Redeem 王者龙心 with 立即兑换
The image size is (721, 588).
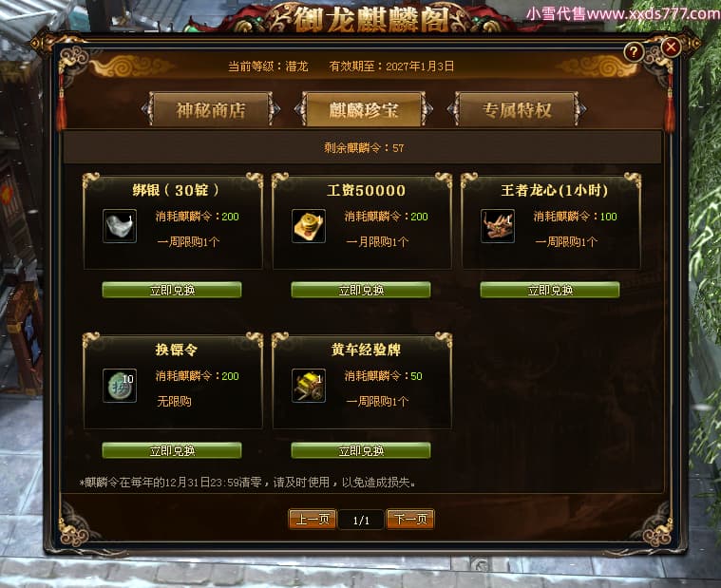pyautogui.click(x=550, y=290)
